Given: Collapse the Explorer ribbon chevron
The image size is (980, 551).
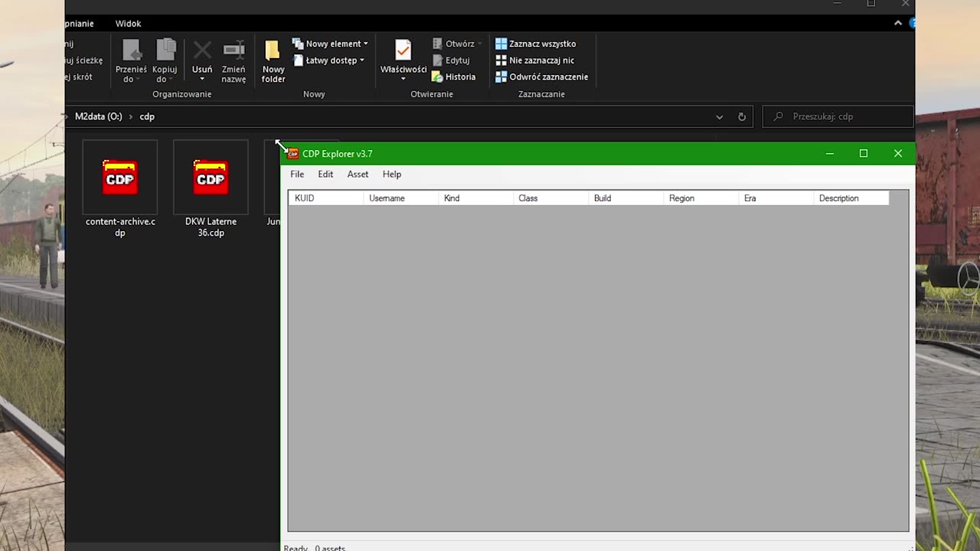Looking at the screenshot, I should coord(898,24).
